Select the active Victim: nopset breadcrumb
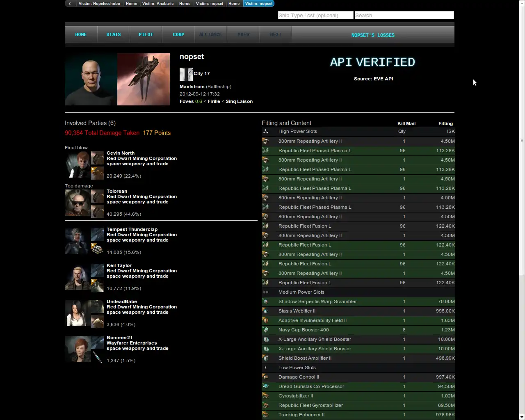The height and width of the screenshot is (420, 525). coord(259,4)
